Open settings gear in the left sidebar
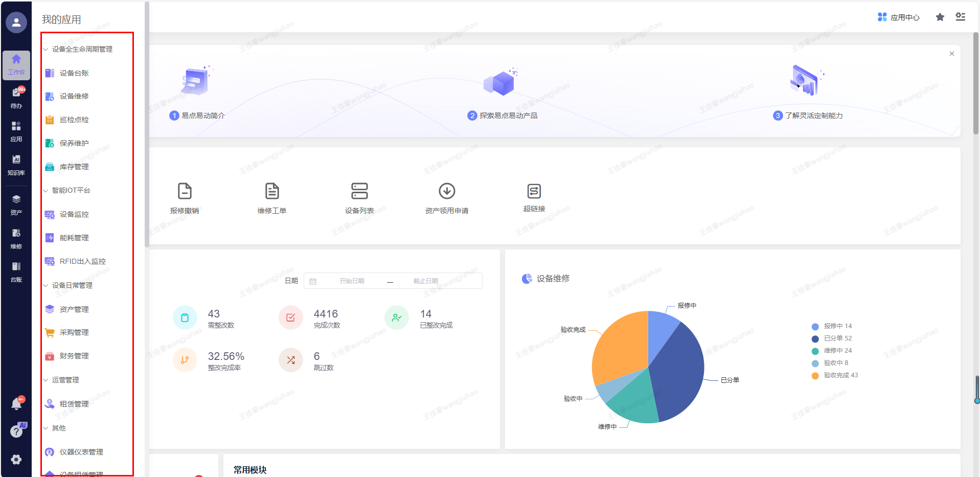980x477 pixels. pyautogui.click(x=16, y=459)
